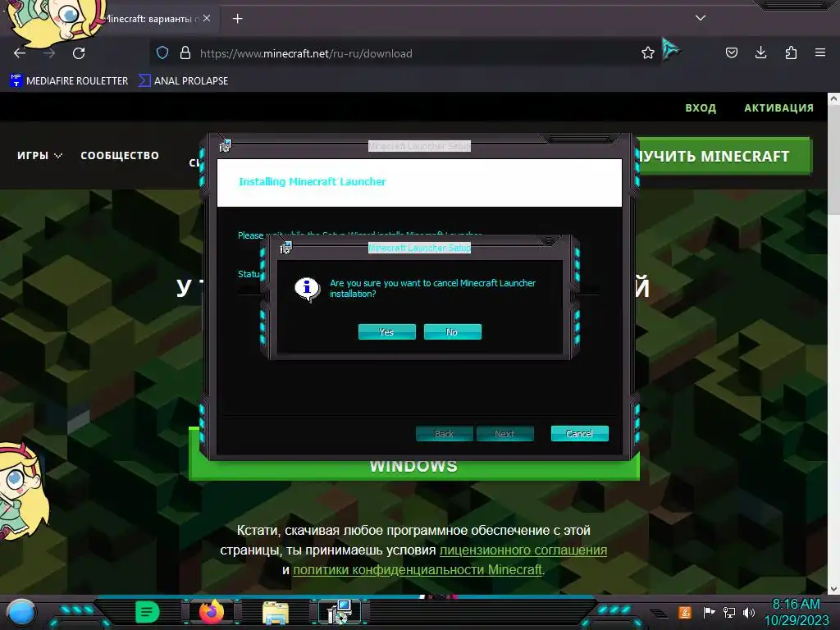Viewport: 840px width, 630px height.
Task: Open a new browser tab
Action: point(237,19)
